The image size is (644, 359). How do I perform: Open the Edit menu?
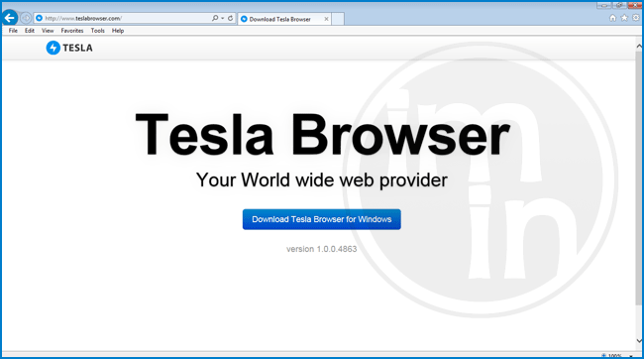pyautogui.click(x=29, y=31)
